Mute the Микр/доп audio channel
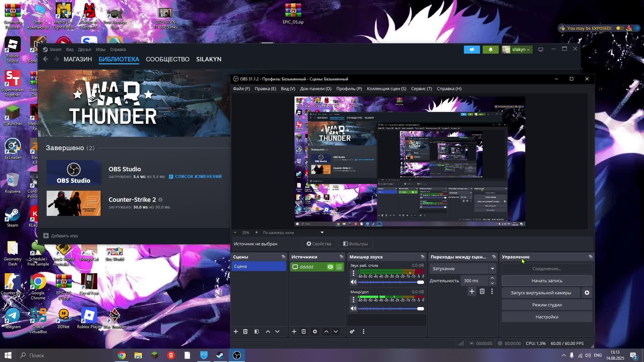The width and height of the screenshot is (644, 362). 353,308
